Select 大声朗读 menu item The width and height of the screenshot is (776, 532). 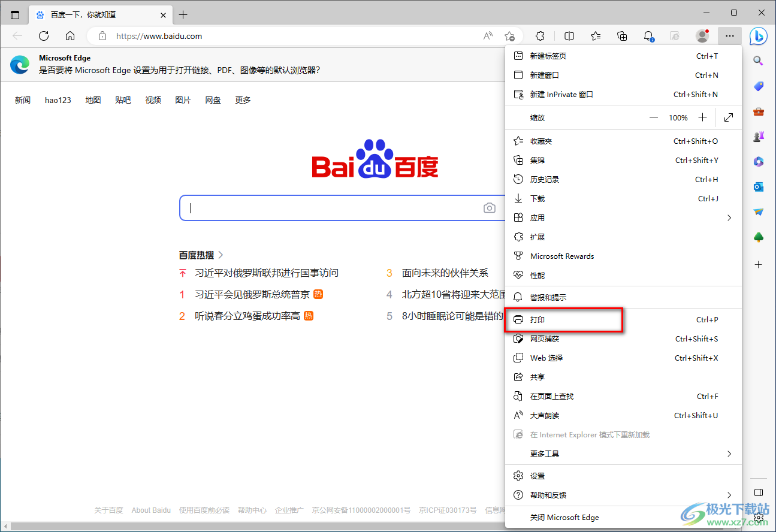click(623, 415)
